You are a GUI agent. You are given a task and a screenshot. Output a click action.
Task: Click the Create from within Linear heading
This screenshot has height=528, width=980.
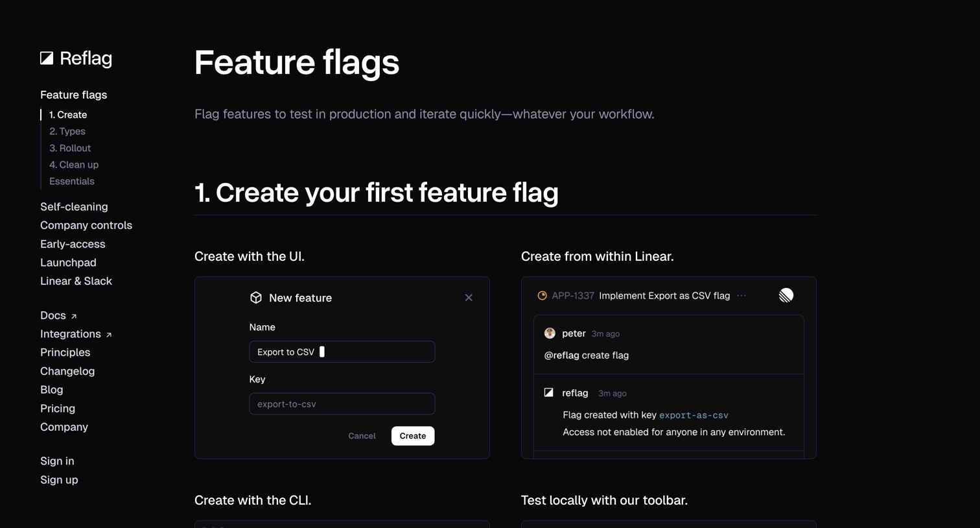click(598, 256)
